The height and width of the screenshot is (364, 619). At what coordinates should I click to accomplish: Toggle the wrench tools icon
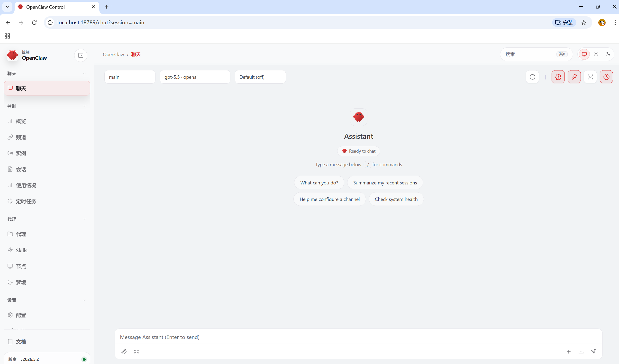(x=574, y=77)
